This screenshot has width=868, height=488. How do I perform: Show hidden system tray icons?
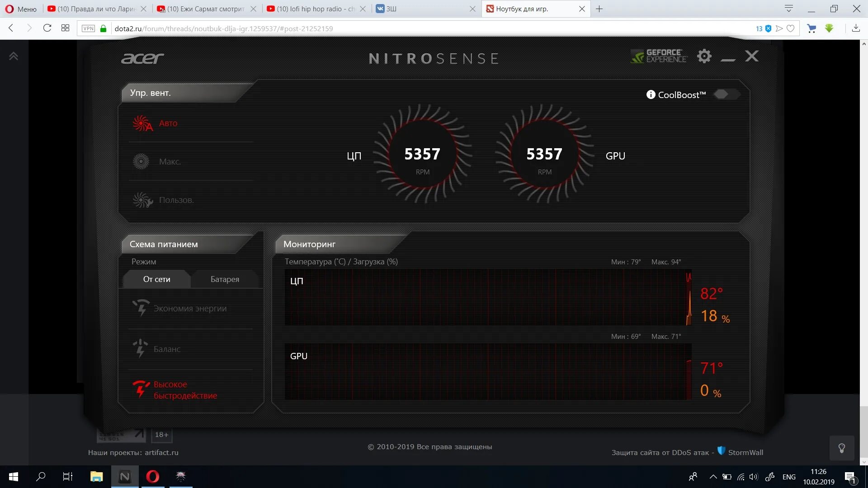pyautogui.click(x=713, y=477)
